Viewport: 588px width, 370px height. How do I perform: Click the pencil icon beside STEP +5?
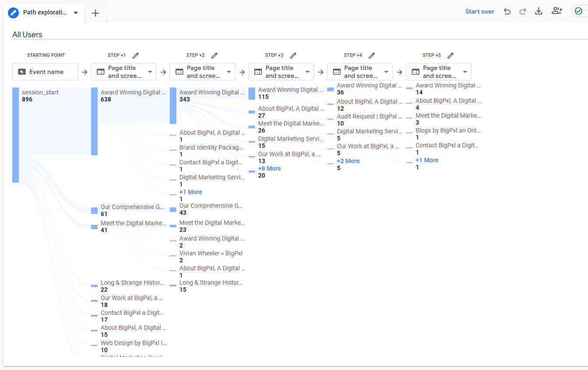click(x=451, y=56)
